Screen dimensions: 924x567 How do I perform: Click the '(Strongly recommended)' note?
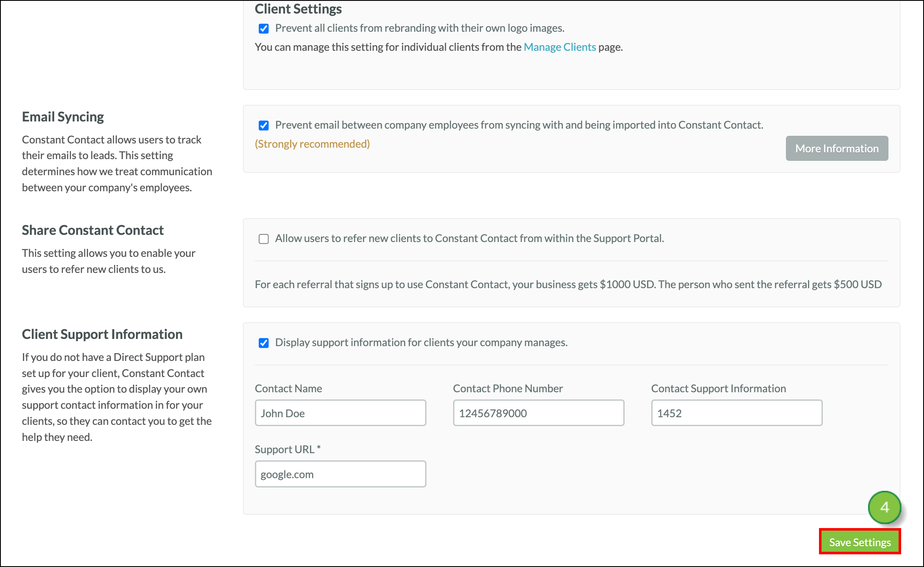[313, 144]
